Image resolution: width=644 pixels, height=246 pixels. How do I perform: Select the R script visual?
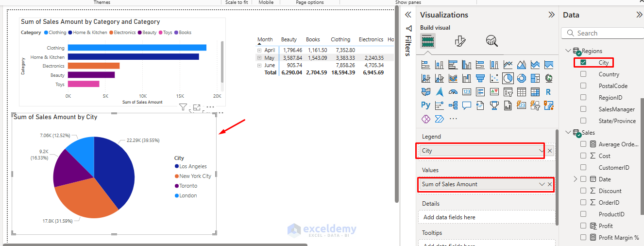[x=549, y=91]
